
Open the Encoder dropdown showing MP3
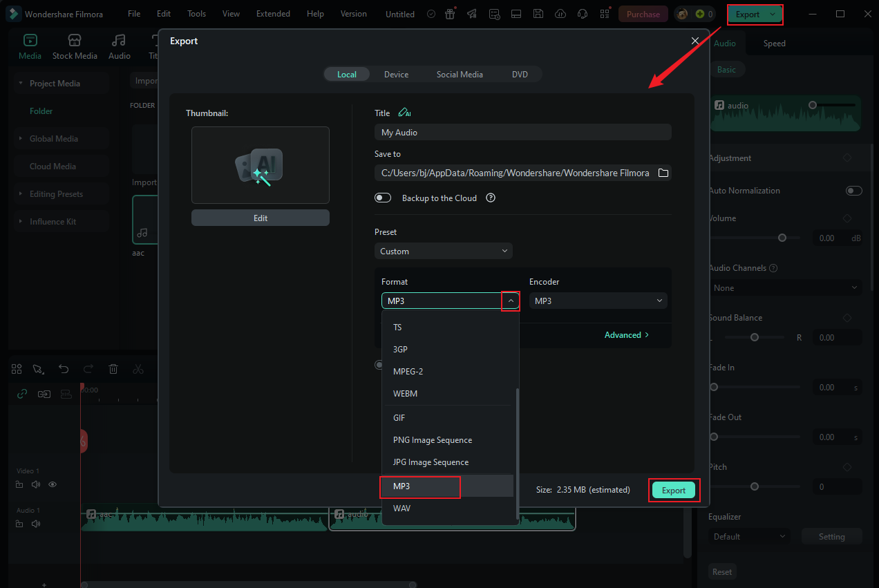[598, 301]
